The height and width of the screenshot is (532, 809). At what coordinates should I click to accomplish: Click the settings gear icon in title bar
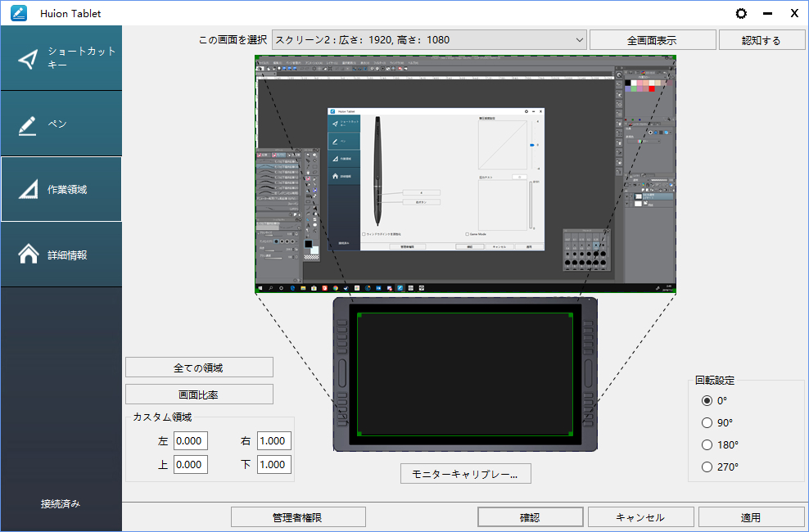(x=742, y=13)
